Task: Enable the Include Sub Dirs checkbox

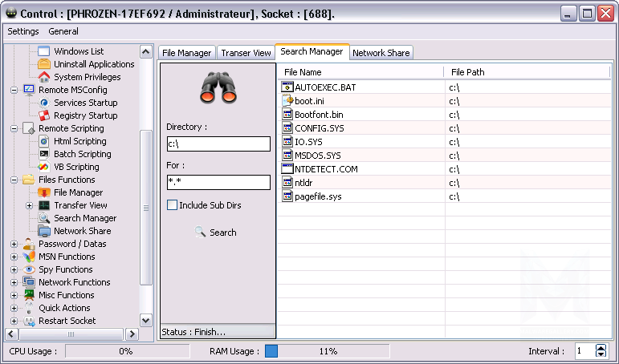Action: tap(172, 205)
